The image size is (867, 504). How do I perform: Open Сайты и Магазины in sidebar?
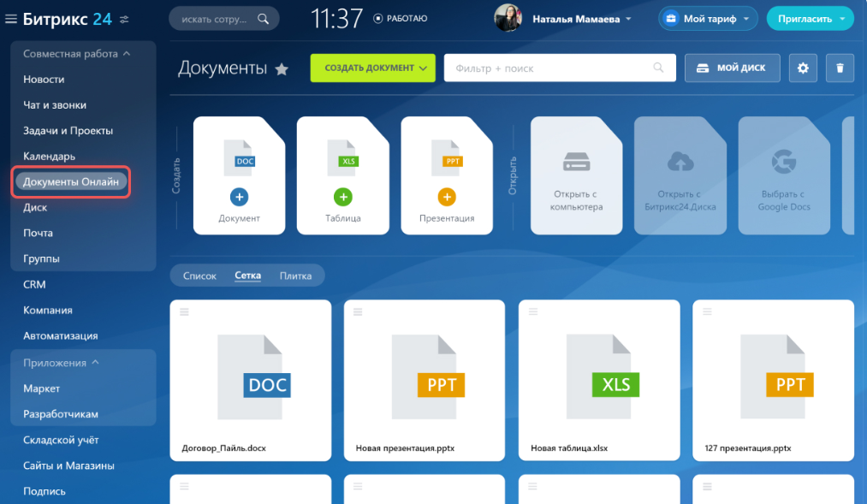pos(68,465)
